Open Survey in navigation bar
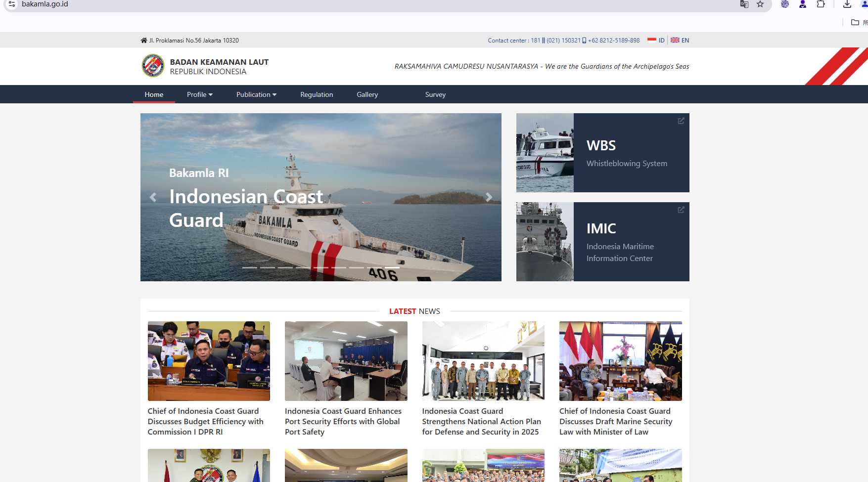The image size is (868, 482). 435,94
